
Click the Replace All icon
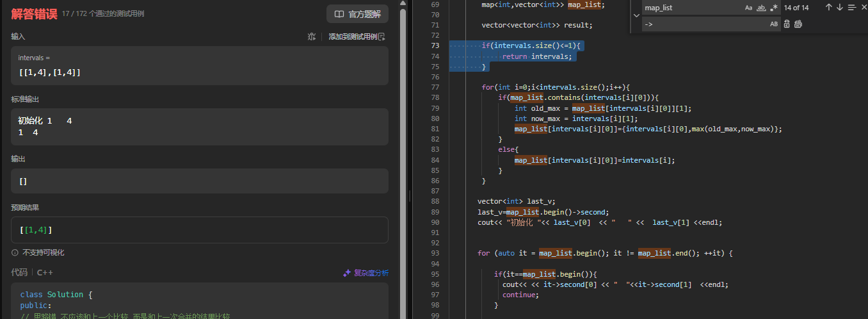click(x=798, y=24)
